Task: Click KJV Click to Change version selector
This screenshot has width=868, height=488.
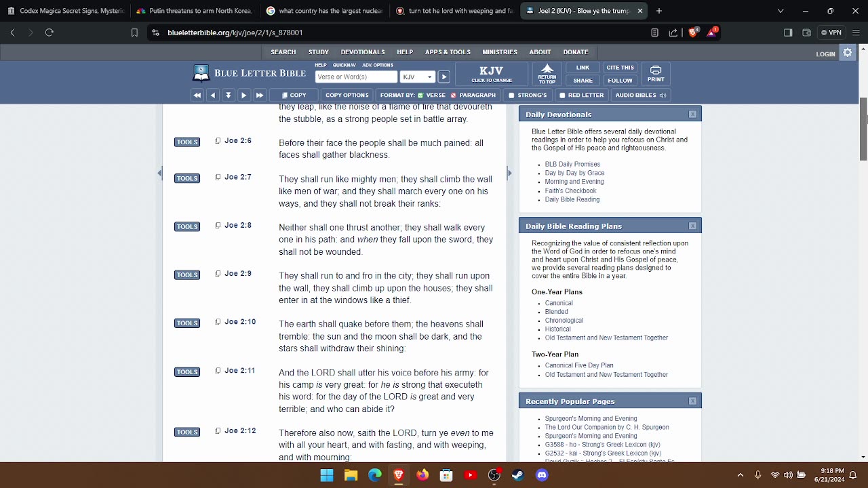Action: tap(492, 74)
